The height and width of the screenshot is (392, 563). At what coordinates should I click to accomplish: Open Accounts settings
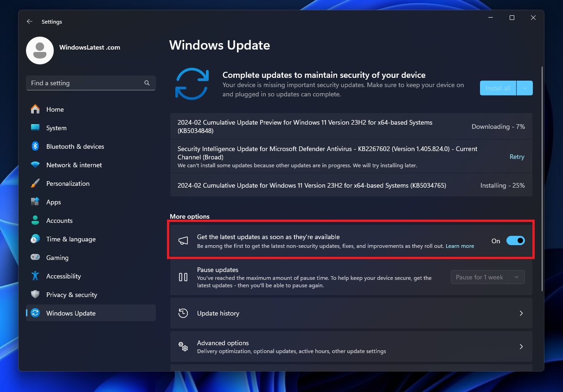pos(91,221)
